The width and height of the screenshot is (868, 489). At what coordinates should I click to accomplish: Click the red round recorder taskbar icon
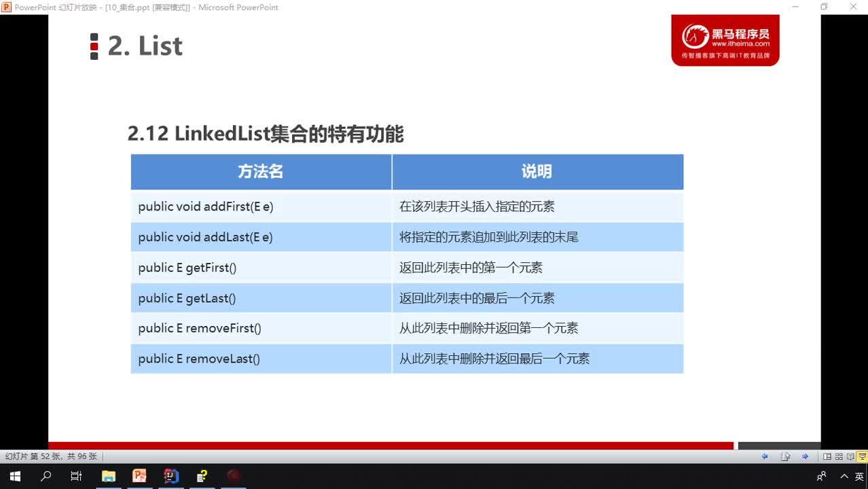pyautogui.click(x=234, y=476)
